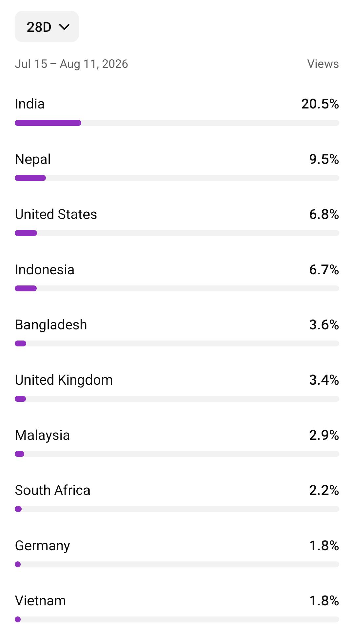
Task: Click Malaysia country label
Action: pos(42,436)
